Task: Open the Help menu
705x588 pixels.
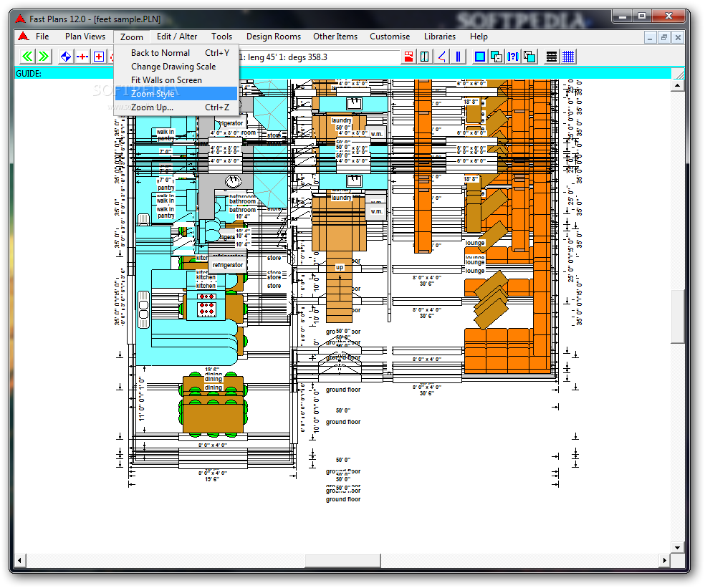Action: [x=479, y=37]
